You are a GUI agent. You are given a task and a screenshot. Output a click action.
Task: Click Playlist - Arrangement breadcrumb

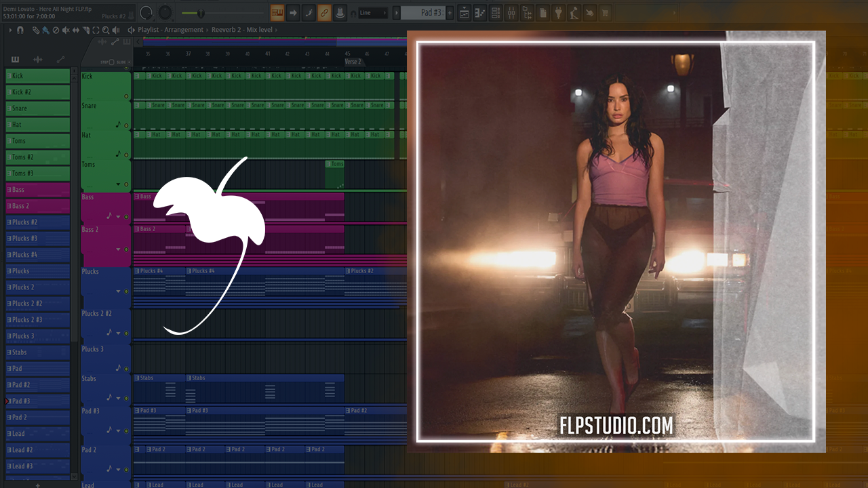click(x=170, y=30)
